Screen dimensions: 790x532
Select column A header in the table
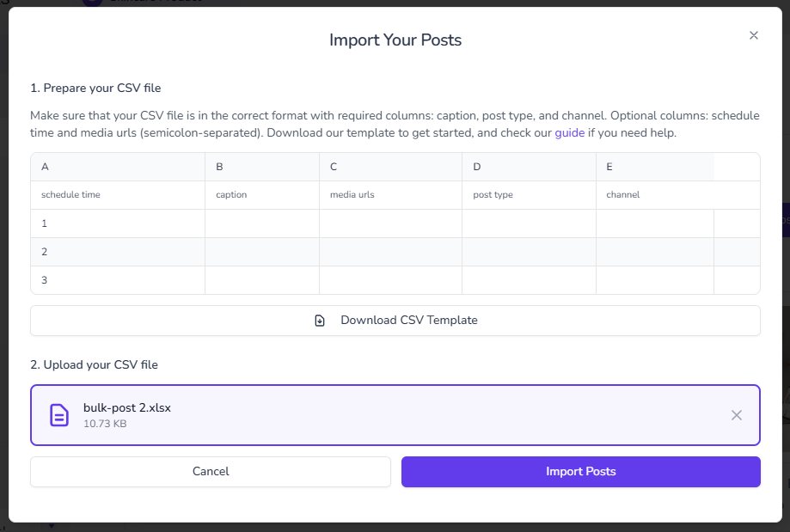[x=118, y=167]
